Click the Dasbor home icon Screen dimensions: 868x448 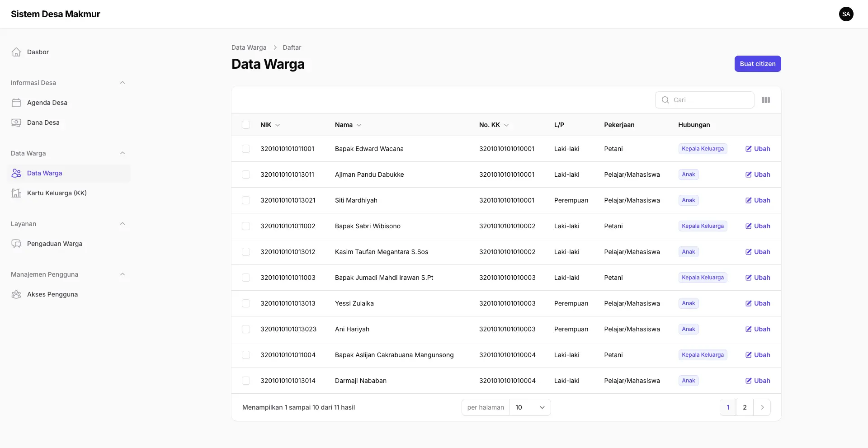pos(16,52)
